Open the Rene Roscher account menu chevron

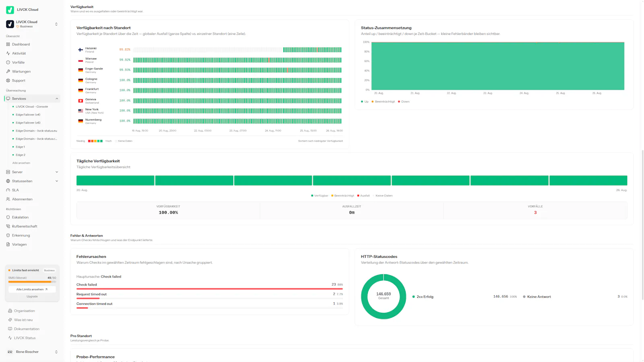56,352
